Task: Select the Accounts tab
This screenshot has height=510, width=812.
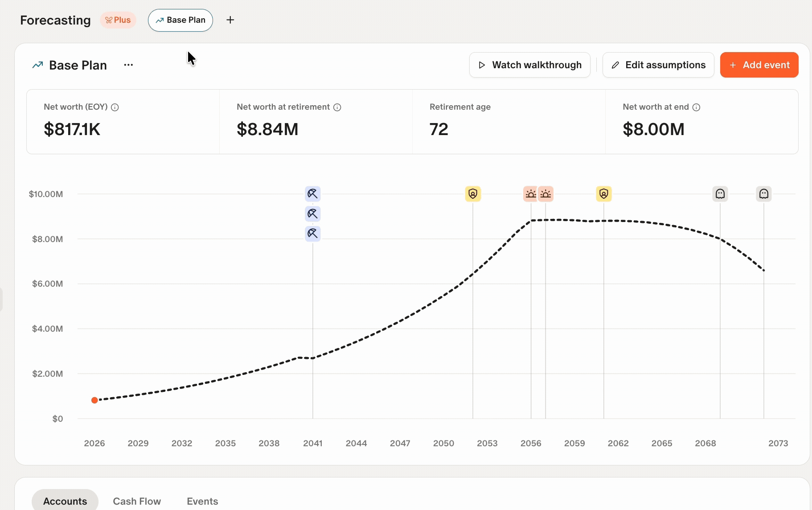Action: pos(65,501)
